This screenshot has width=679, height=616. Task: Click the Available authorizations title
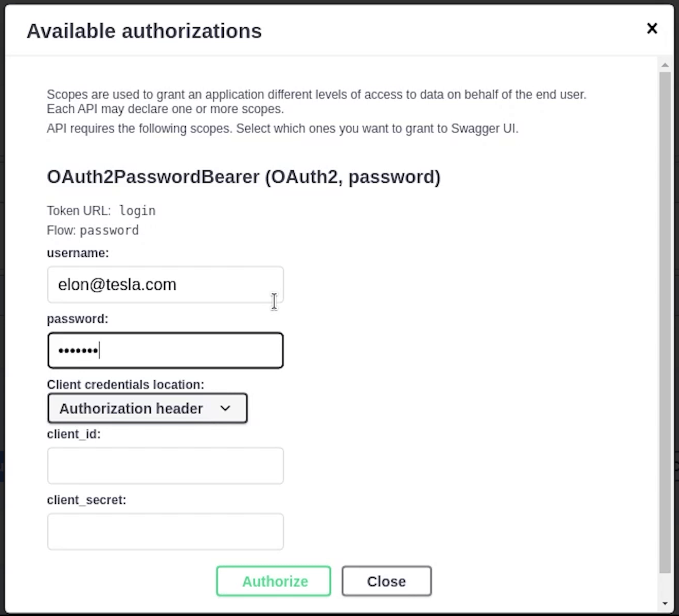(144, 31)
